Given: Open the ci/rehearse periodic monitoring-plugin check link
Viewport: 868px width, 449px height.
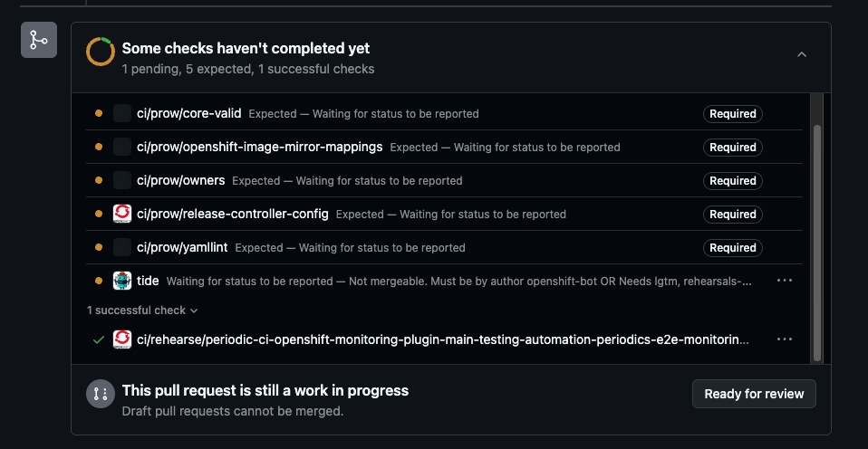Looking at the screenshot, I should [x=443, y=339].
